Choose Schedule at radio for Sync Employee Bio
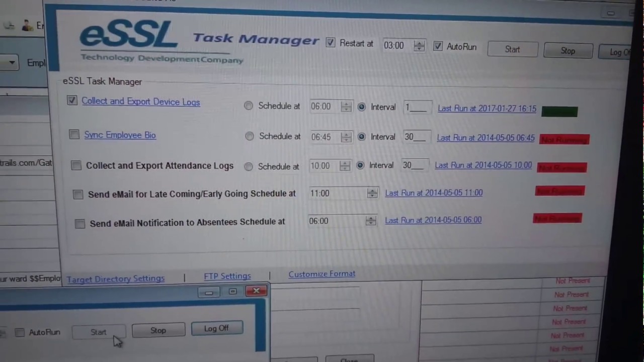The width and height of the screenshot is (644, 362). tap(250, 136)
